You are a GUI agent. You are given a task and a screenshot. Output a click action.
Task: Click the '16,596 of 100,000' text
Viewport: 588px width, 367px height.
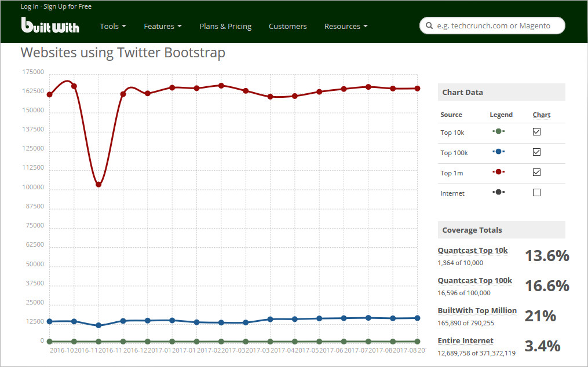pos(464,293)
